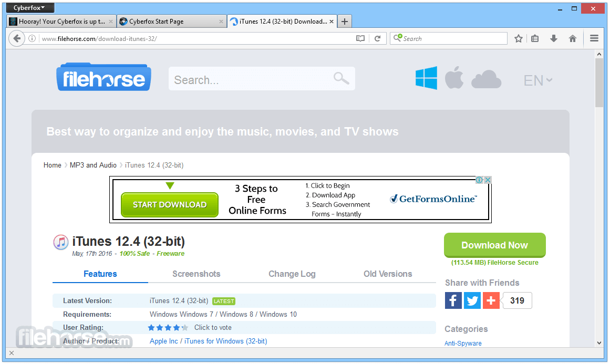Click the GetFormsOnline ad logo

point(433,199)
